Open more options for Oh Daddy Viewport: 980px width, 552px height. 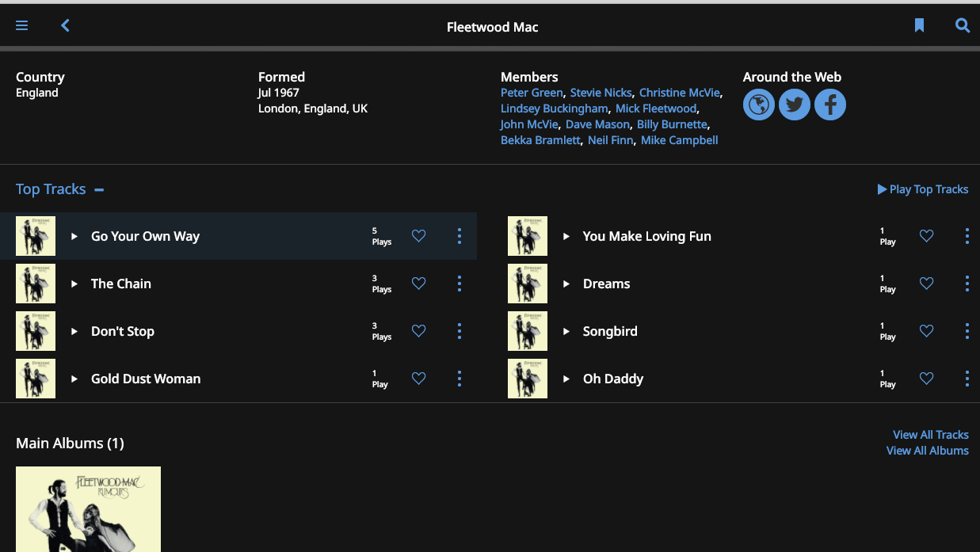tap(967, 379)
